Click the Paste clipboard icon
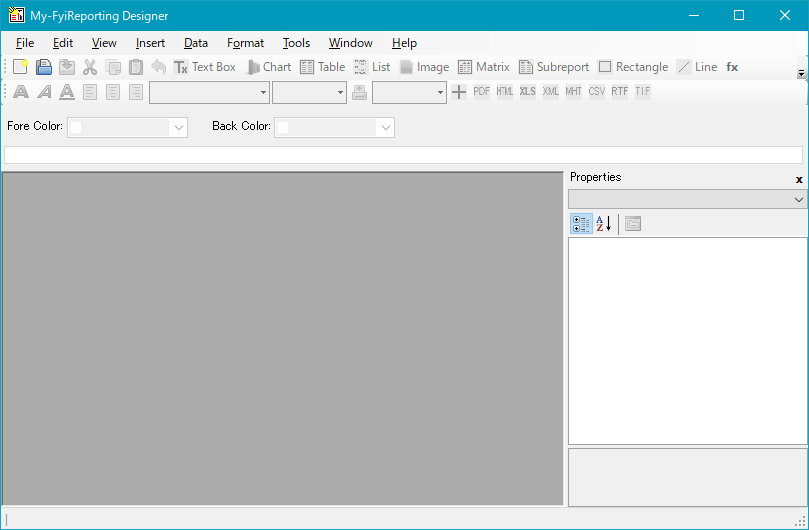Image resolution: width=809 pixels, height=530 pixels. click(x=136, y=67)
